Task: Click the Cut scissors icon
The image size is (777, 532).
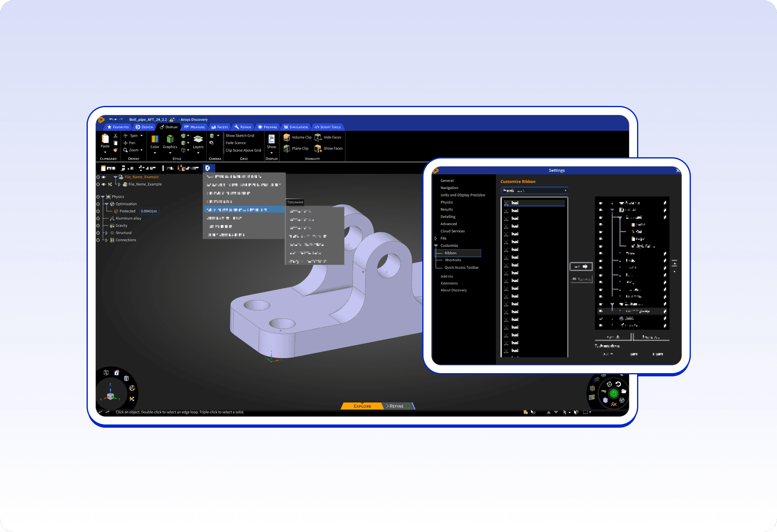Action: tap(116, 136)
